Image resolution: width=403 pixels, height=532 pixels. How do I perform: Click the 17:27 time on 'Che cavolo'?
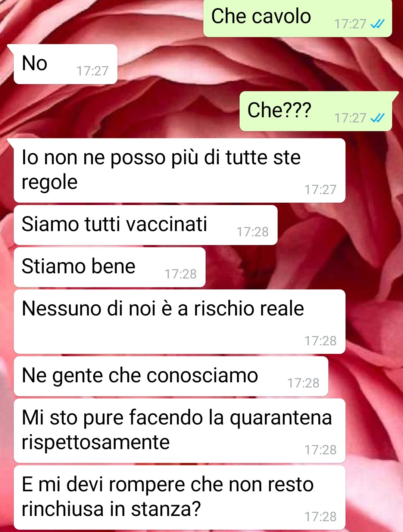tap(350, 24)
